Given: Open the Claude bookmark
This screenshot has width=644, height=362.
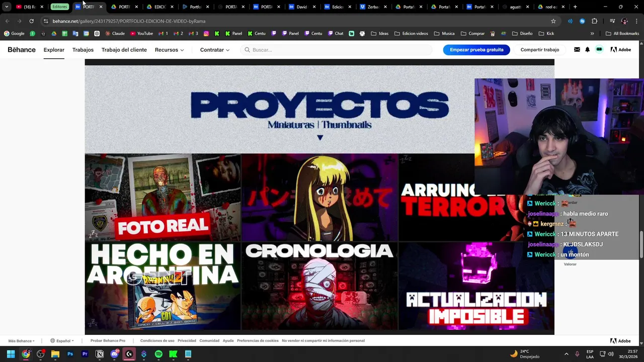Looking at the screenshot, I should coord(115,34).
